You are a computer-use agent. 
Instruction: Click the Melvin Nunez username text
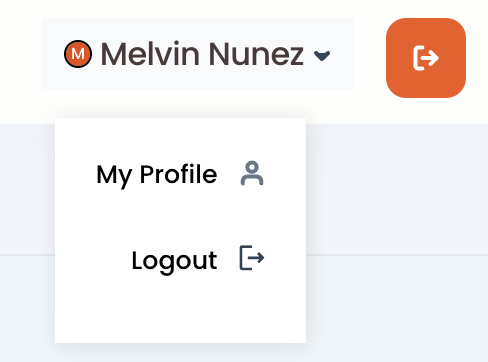click(202, 54)
